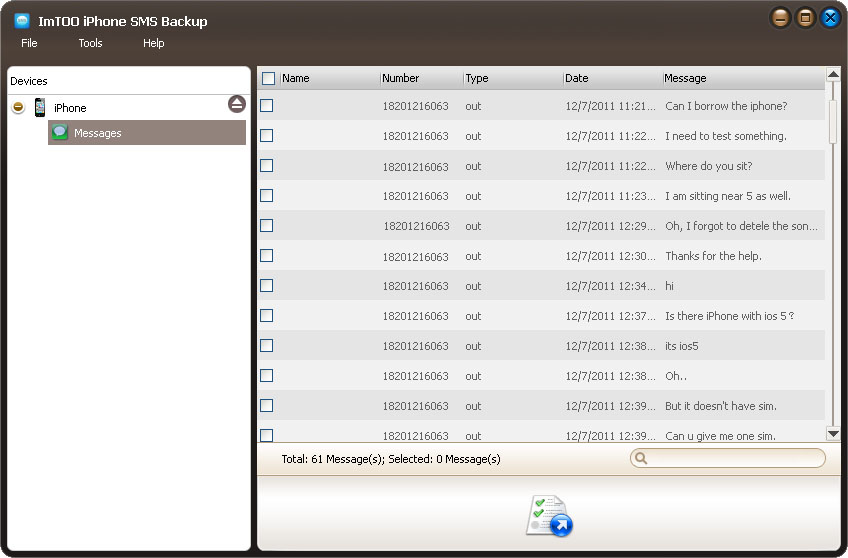848x558 pixels.
Task: Click the 'Devices' panel heading
Action: (29, 81)
